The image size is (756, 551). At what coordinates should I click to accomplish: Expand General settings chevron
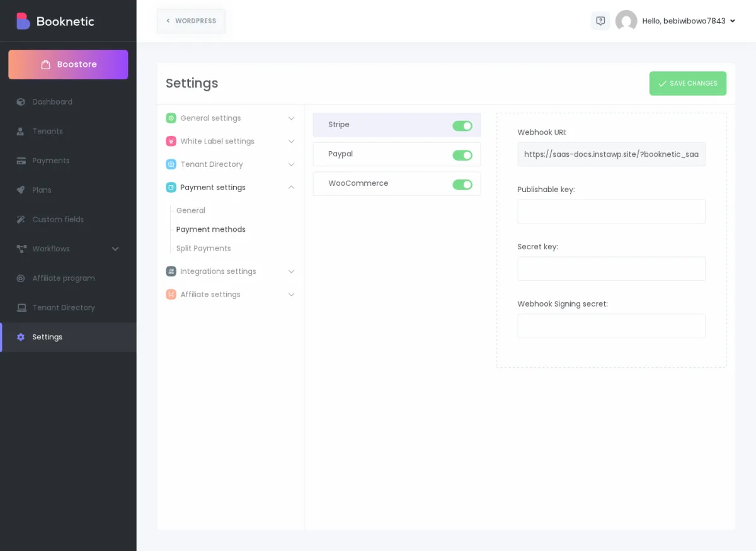(291, 118)
